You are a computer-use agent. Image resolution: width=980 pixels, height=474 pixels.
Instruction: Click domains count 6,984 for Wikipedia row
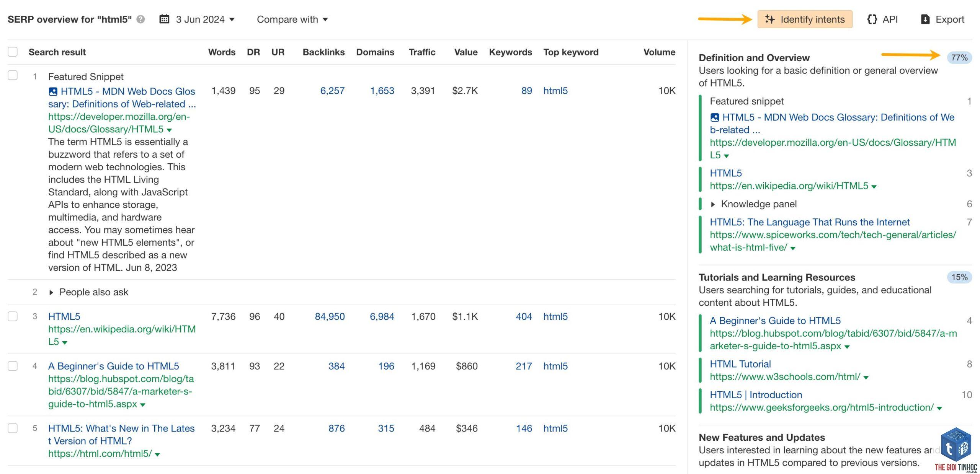point(382,316)
